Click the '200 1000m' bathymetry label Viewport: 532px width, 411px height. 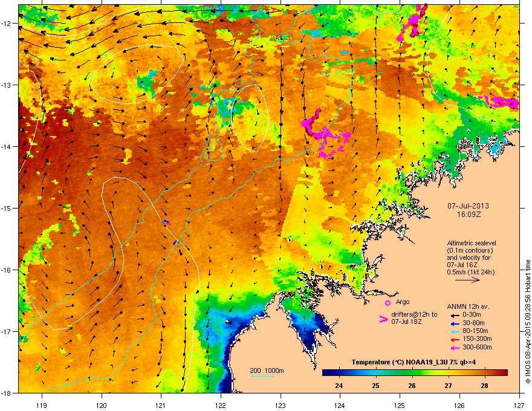(x=267, y=371)
